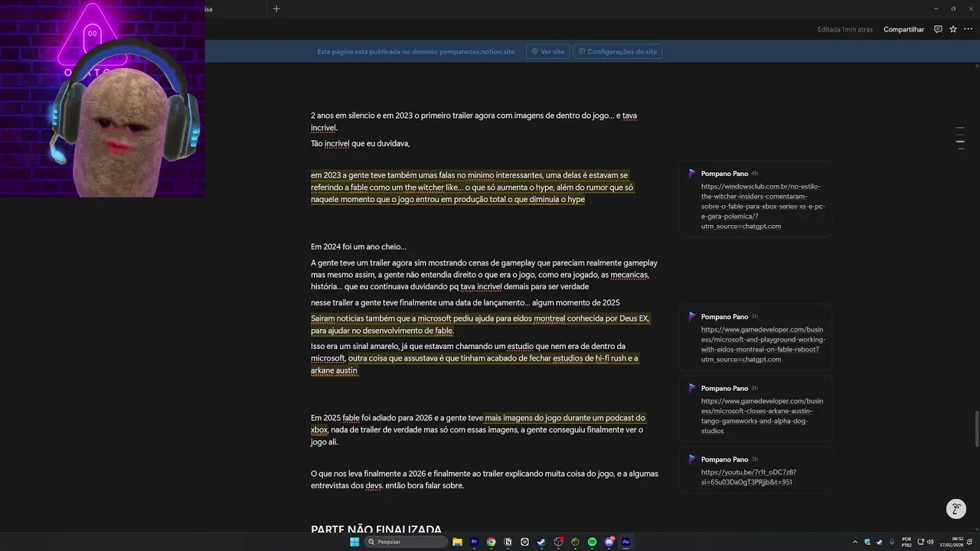Open the arkane-austin closure gamedeveloper link
The image size is (980, 551).
point(763,416)
